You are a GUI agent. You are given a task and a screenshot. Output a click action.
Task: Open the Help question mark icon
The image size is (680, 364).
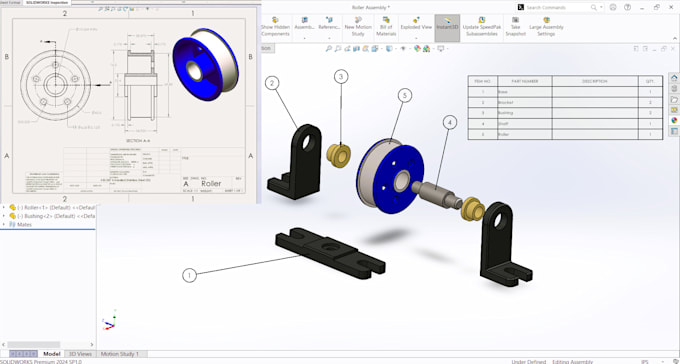[627, 7]
